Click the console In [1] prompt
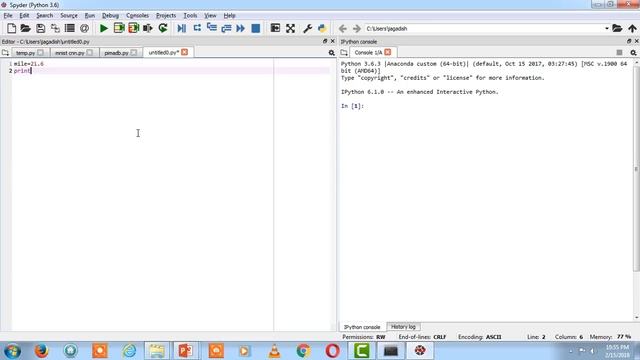The width and height of the screenshot is (640, 360). point(352,106)
